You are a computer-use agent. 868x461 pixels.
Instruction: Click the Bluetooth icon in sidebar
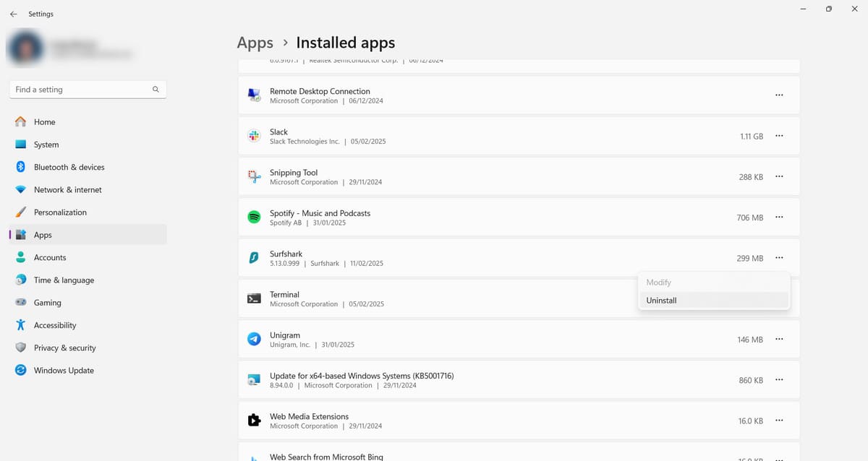[x=20, y=167]
